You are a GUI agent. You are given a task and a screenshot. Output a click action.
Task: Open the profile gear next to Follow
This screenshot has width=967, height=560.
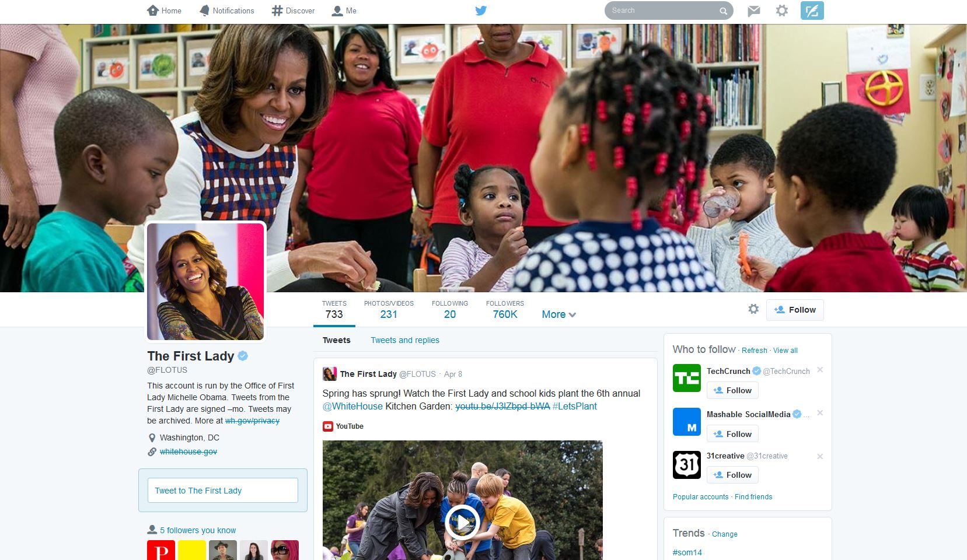(753, 309)
